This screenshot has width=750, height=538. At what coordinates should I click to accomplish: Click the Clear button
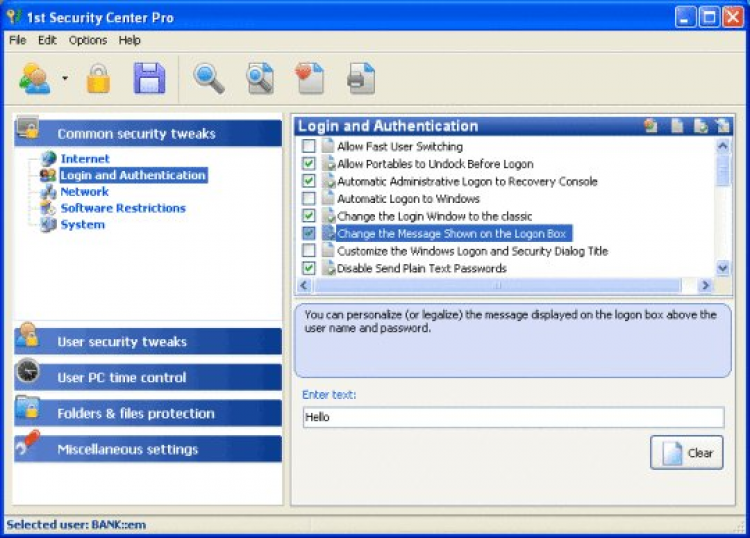686,452
